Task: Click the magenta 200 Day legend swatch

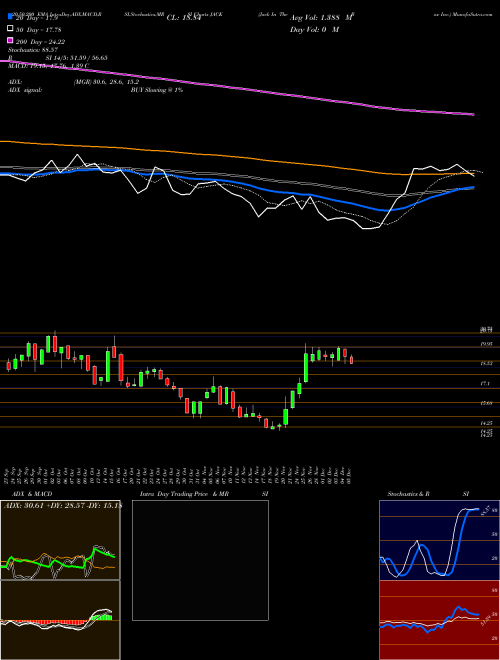Action: click(10, 41)
